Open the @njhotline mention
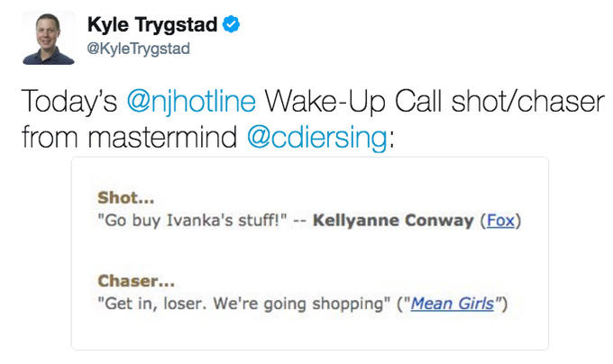613x364 pixels. pyautogui.click(x=191, y=102)
